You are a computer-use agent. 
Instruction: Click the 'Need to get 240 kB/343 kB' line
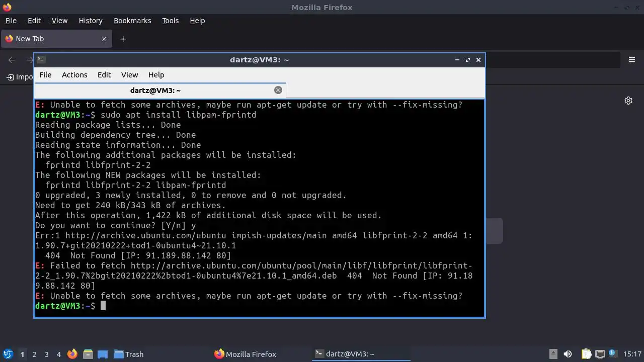131,205
